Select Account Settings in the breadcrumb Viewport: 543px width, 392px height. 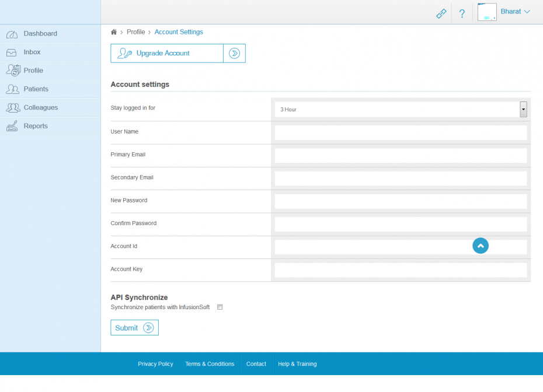(x=179, y=32)
